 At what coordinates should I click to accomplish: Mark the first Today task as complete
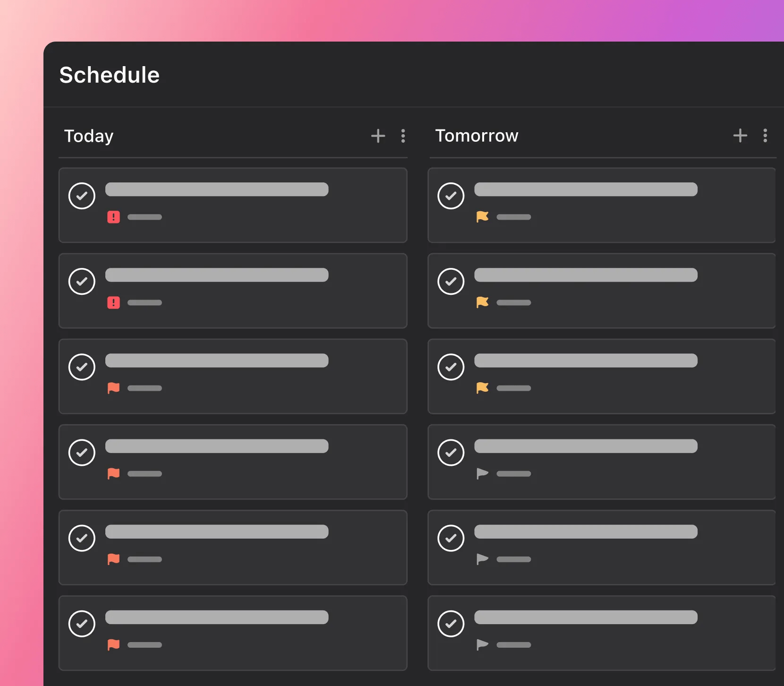[82, 196]
